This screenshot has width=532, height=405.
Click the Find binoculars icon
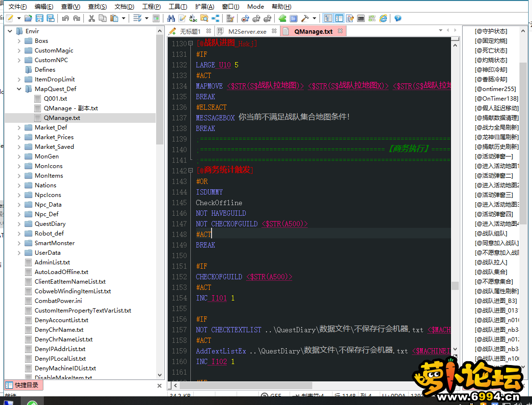pyautogui.click(x=171, y=18)
